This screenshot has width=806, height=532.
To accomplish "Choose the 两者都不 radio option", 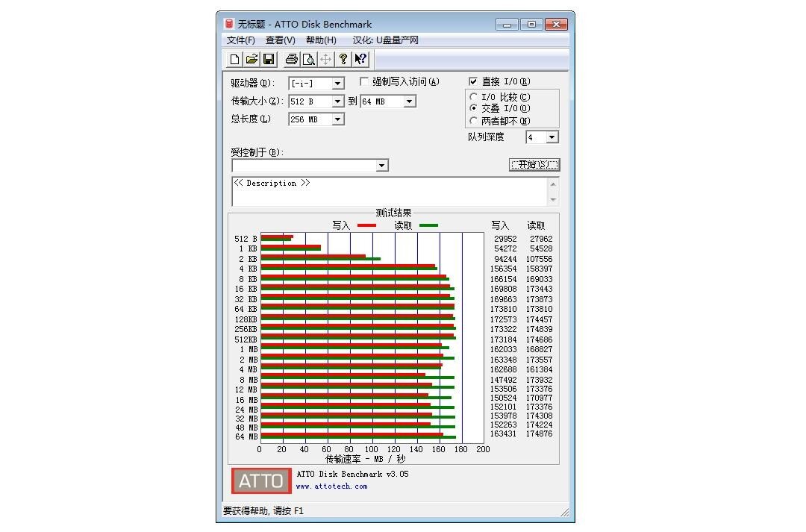I will click(473, 121).
